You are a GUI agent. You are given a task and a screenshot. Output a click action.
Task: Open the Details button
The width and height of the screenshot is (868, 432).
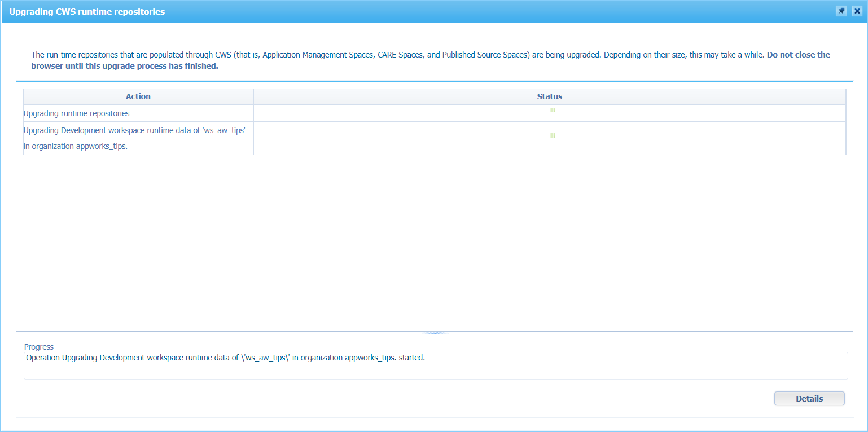click(x=809, y=399)
